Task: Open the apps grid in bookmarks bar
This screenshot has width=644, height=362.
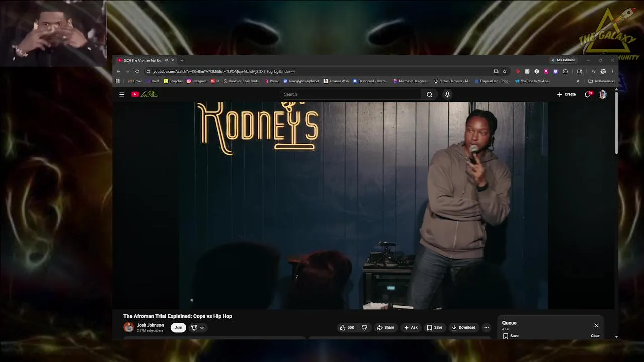Action: coord(118,81)
